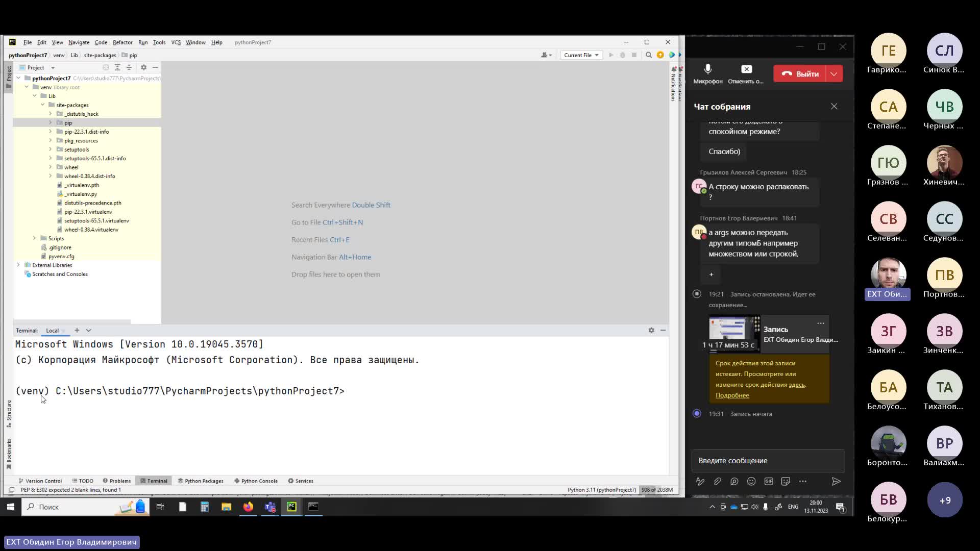The width and height of the screenshot is (980, 551).
Task: Click the orange IDE update icon
Action: pyautogui.click(x=660, y=55)
